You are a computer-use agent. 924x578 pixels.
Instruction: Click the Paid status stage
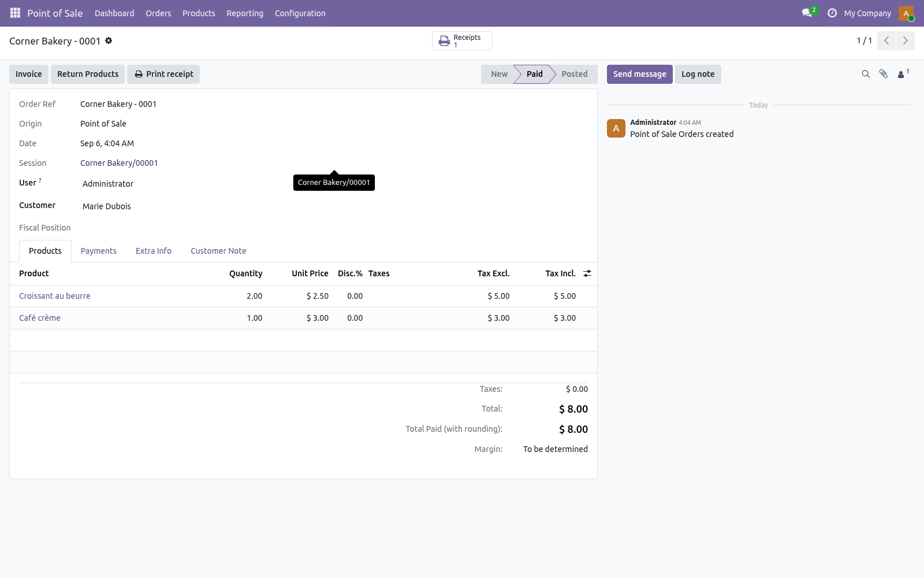click(x=534, y=74)
